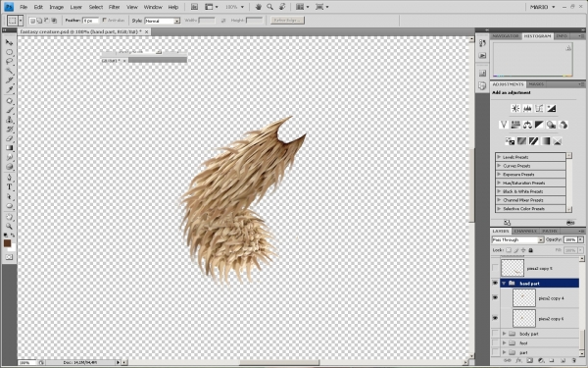The width and height of the screenshot is (588, 368).
Task: Select the Type tool
Action: pos(9,187)
